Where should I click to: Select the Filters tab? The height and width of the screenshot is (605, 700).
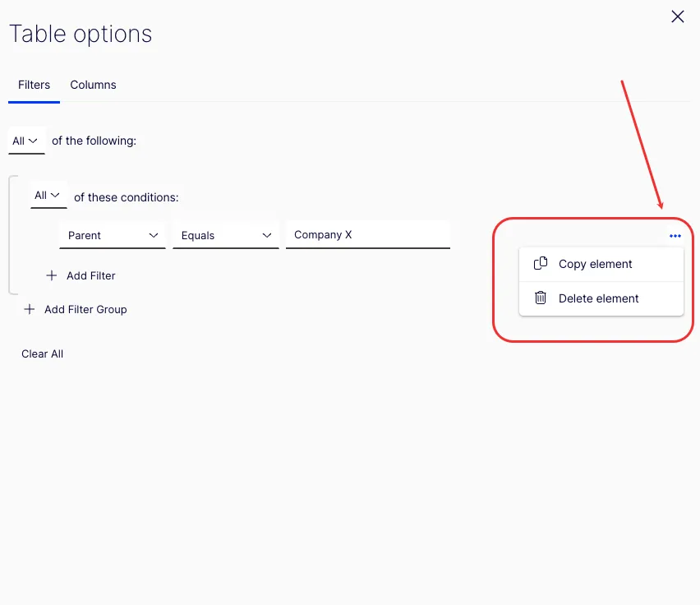(x=34, y=85)
